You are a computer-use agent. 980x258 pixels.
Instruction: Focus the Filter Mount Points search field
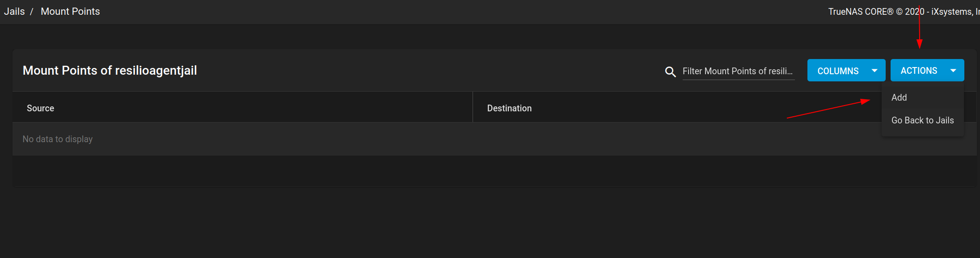pos(738,72)
